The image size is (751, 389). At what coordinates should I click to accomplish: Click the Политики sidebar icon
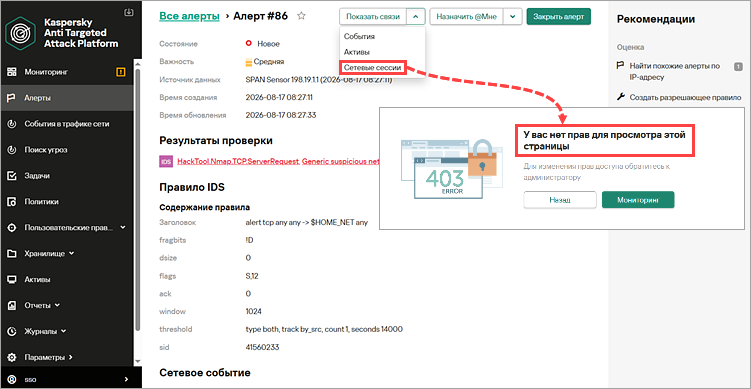tap(12, 202)
